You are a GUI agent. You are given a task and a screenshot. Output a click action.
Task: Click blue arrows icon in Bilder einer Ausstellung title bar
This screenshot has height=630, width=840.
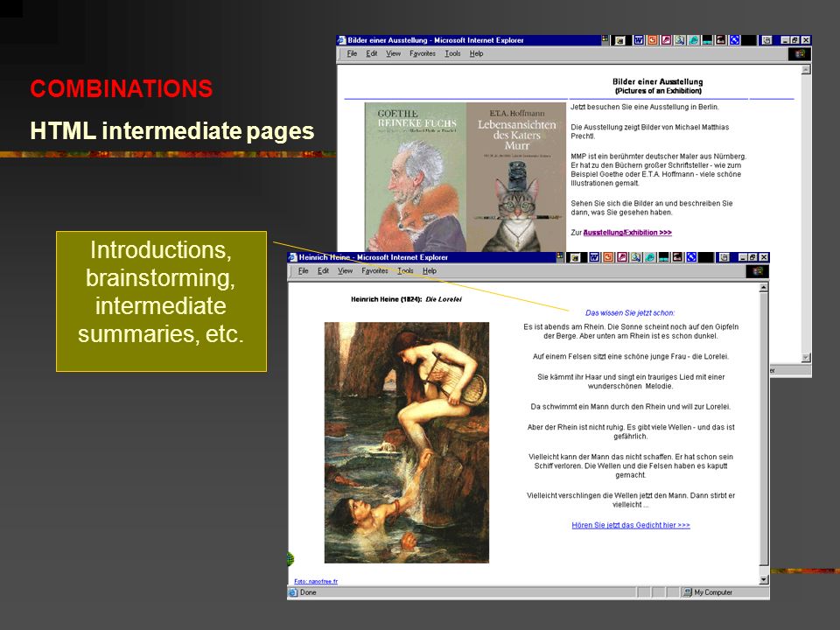(734, 39)
